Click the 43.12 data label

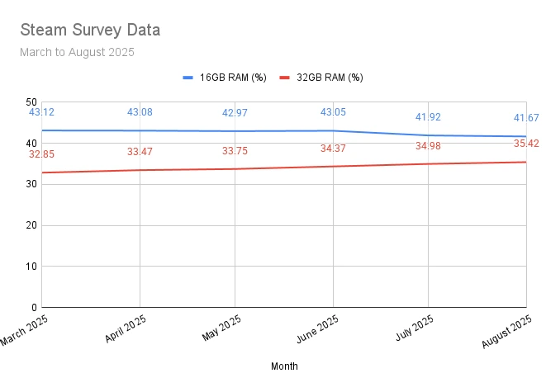41,112
